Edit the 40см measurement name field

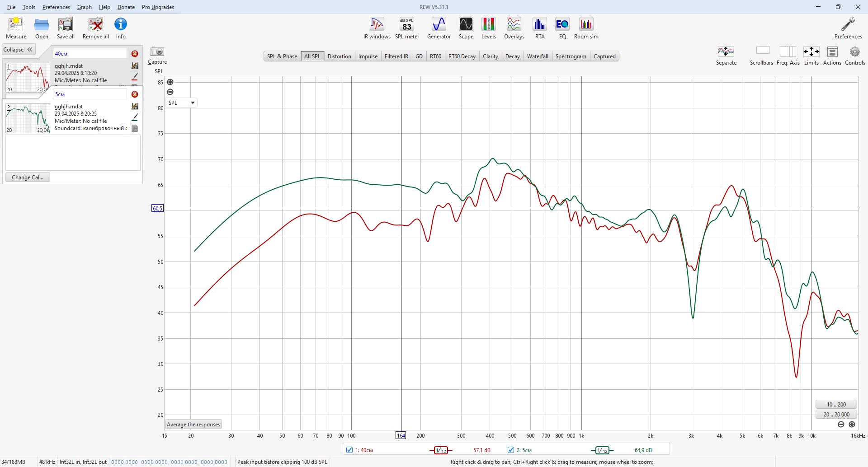point(90,54)
